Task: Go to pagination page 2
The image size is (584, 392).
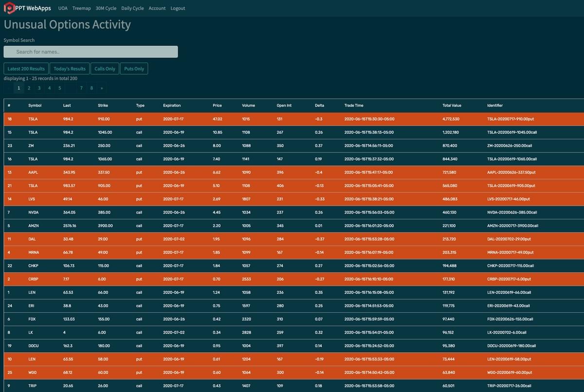Action: click(x=29, y=88)
